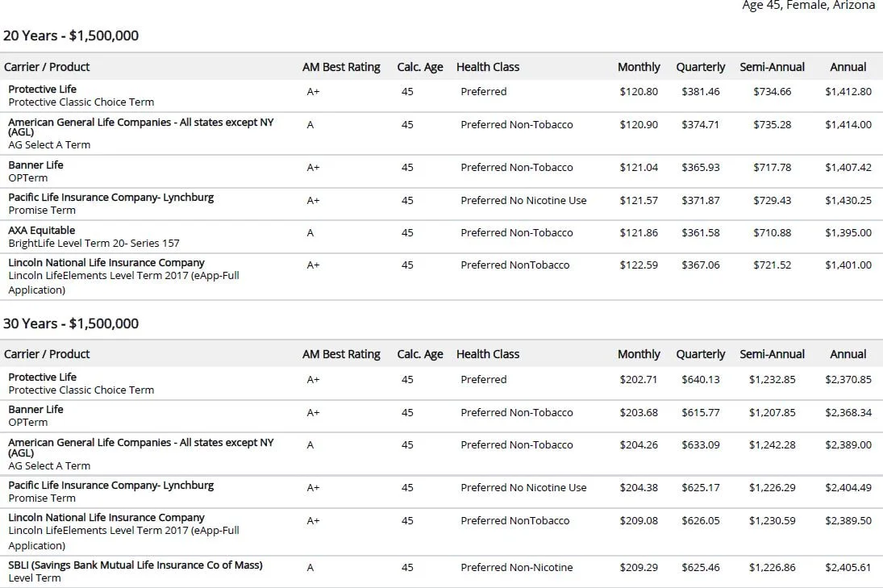Click 'Promise Term' in the 20 Years table

click(42, 210)
